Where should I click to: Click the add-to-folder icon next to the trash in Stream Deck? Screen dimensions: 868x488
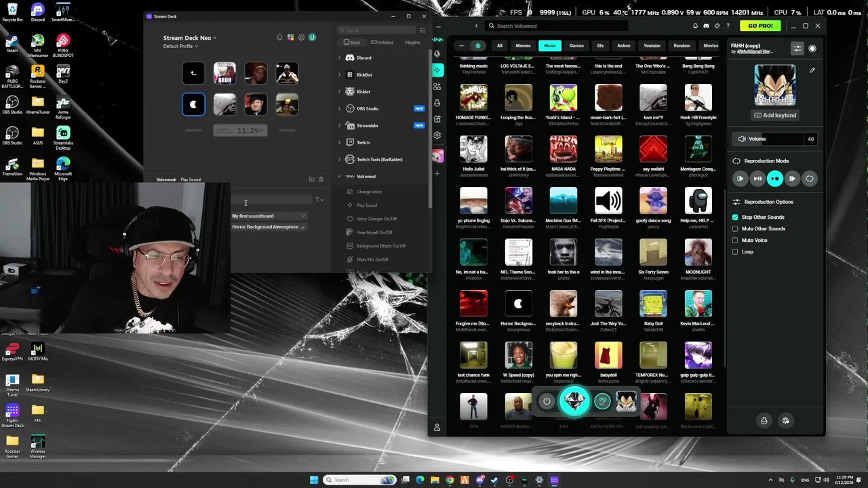pos(311,180)
